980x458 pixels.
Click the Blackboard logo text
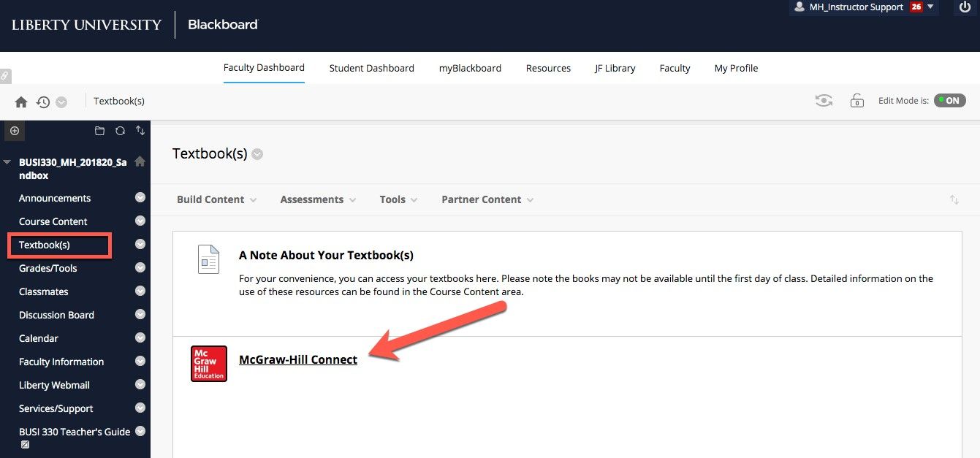tap(223, 25)
